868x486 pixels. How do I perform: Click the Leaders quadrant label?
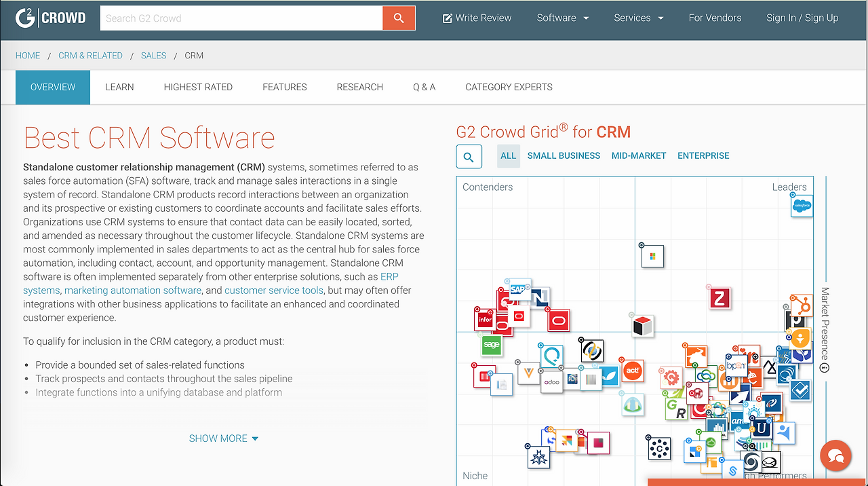[x=789, y=187]
